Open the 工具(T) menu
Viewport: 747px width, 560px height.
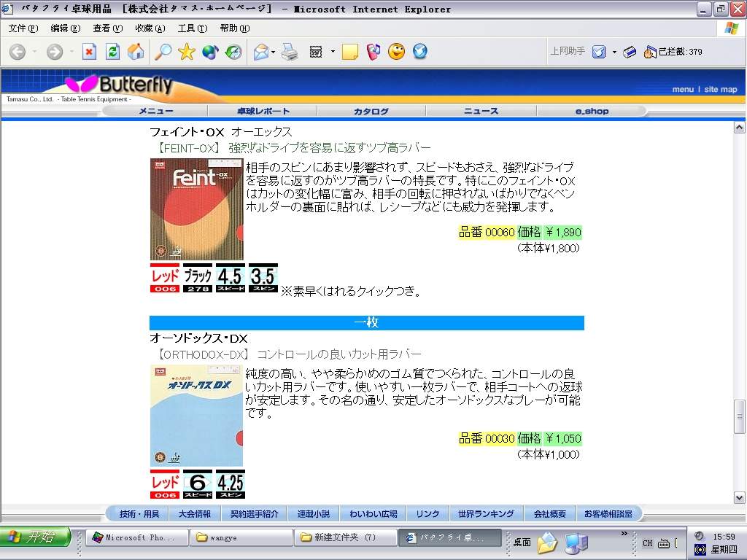tap(193, 28)
